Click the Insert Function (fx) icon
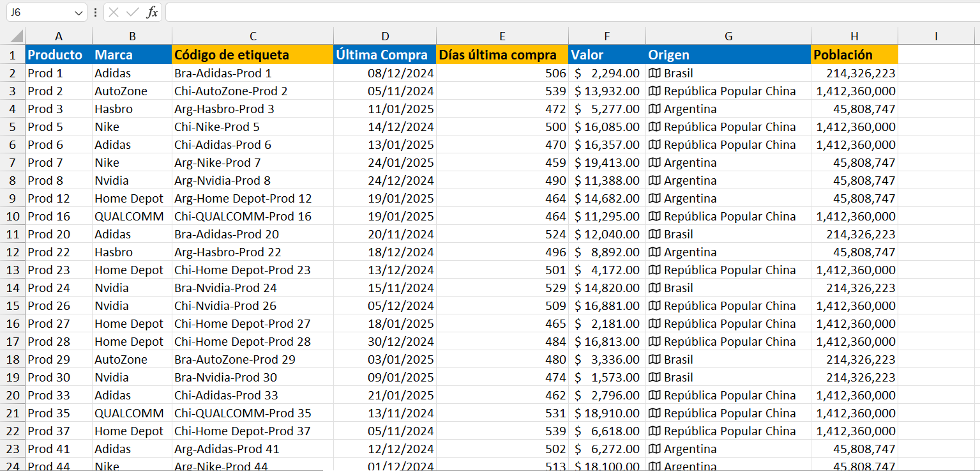980x471 pixels. pos(151,12)
